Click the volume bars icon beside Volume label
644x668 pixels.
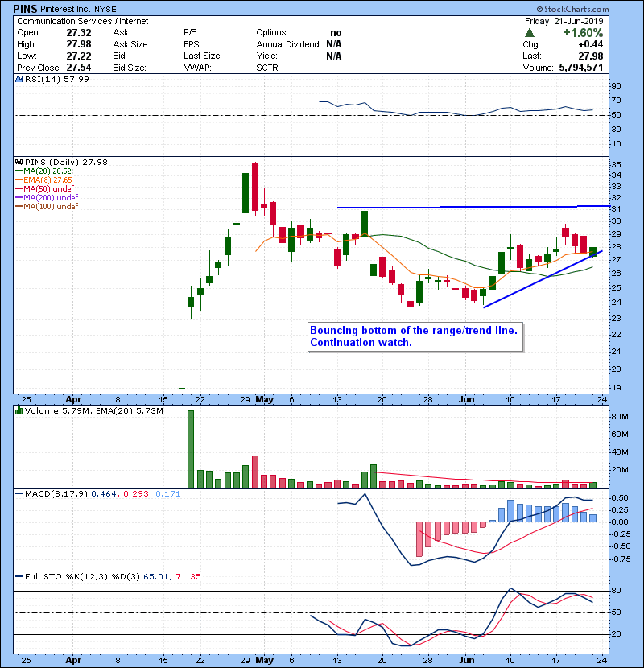(x=19, y=410)
